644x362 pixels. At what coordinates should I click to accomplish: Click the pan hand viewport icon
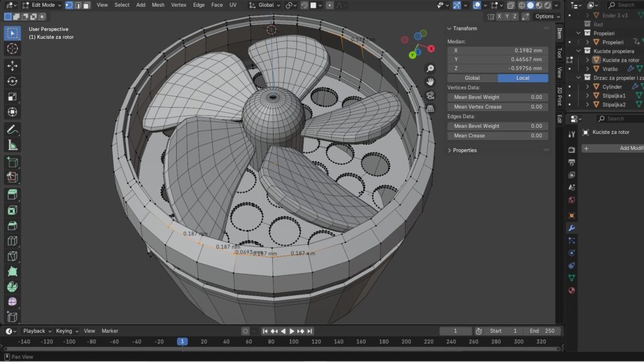pos(430,82)
